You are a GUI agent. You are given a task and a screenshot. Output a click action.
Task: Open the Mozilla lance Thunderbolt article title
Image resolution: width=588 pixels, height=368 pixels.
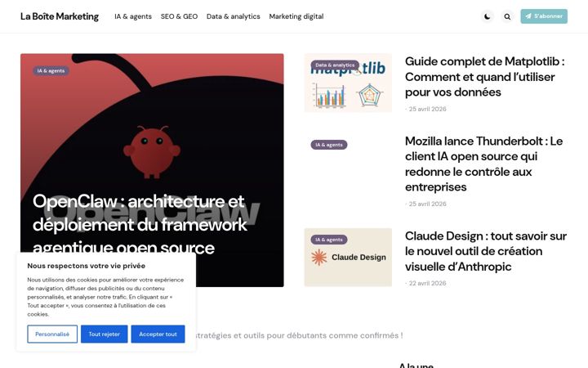pos(483,164)
